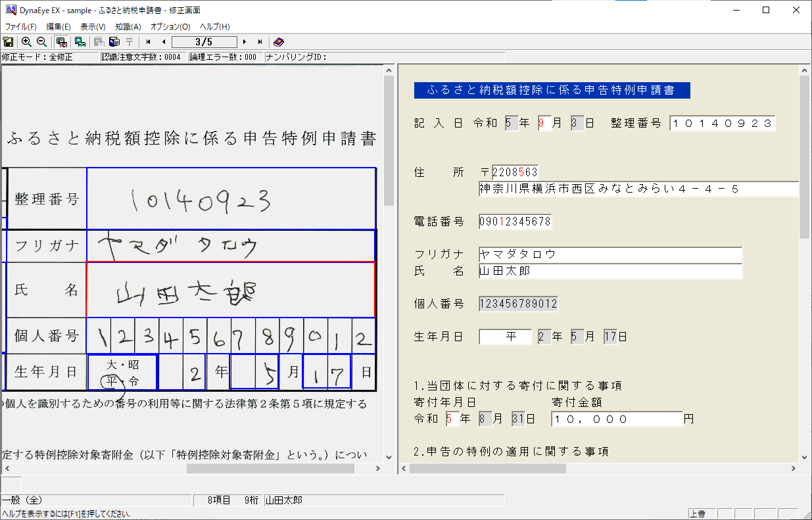Click the 氏名 field 山田太郎
Screen dimensions: 812x520
pyautogui.click(x=610, y=271)
